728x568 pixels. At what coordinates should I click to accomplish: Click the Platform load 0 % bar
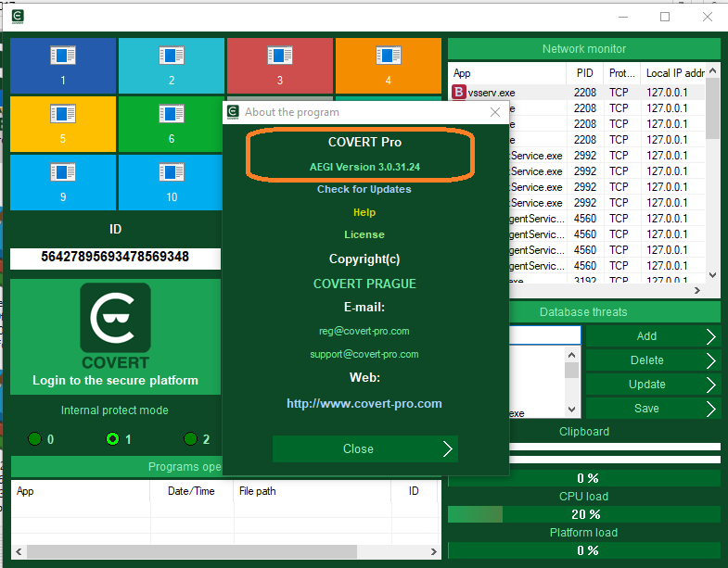(584, 550)
